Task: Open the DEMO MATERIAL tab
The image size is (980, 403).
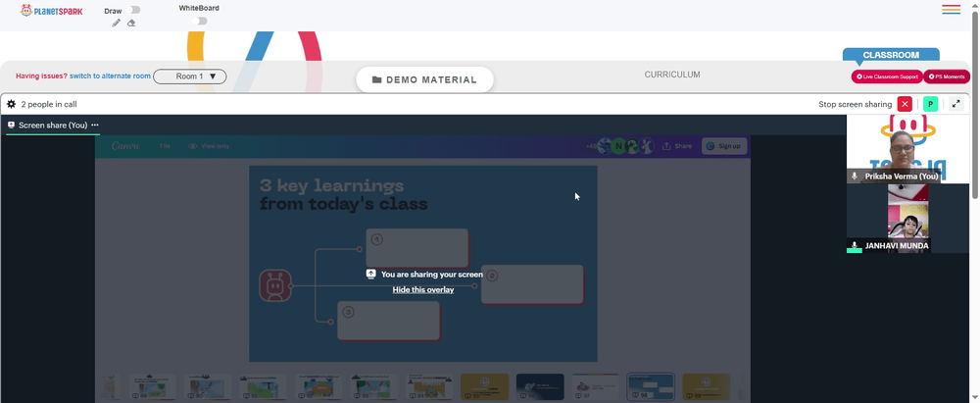Action: coord(425,79)
